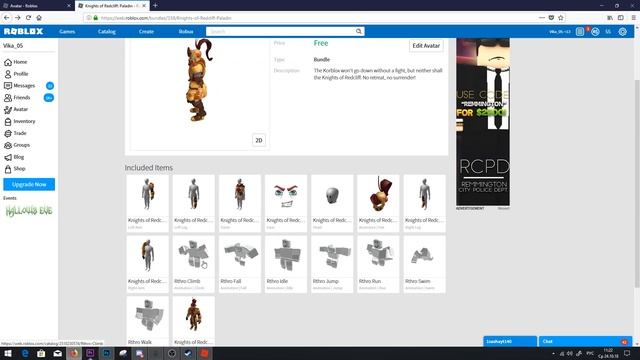The height and width of the screenshot is (360, 640).
Task: Open a new browser tab
Action: pyautogui.click(x=155, y=6)
